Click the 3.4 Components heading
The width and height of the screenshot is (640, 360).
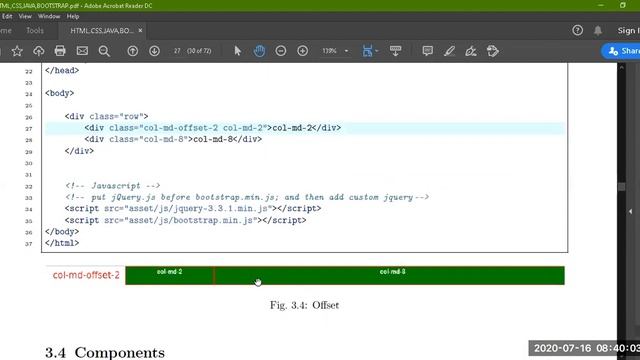105,353
